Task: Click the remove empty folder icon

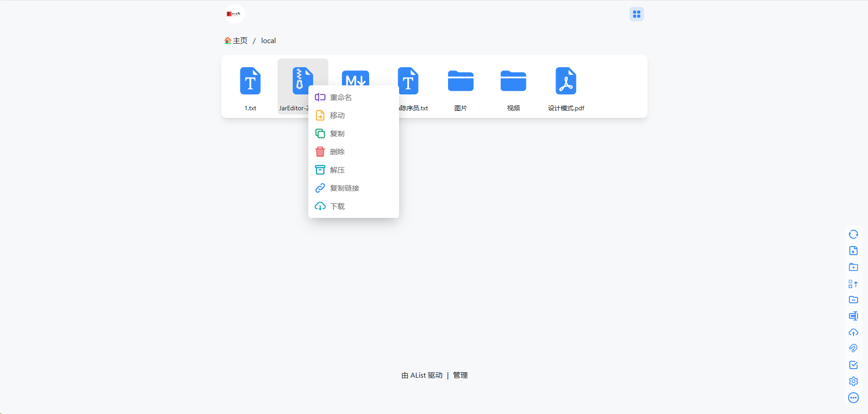Action: 853,300
